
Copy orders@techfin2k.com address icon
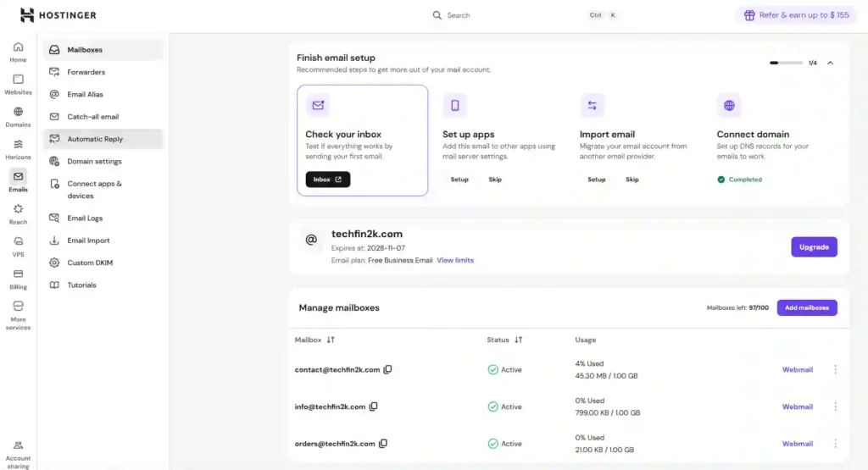click(383, 444)
